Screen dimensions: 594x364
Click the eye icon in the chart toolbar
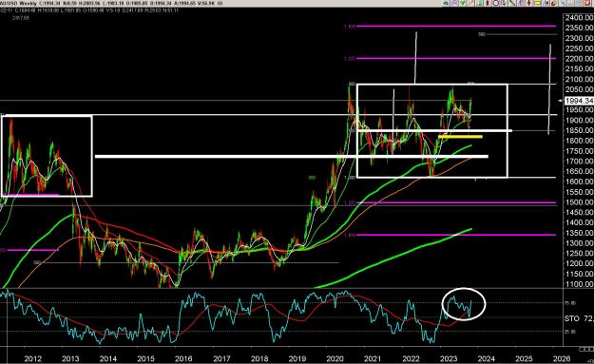coord(447,3)
